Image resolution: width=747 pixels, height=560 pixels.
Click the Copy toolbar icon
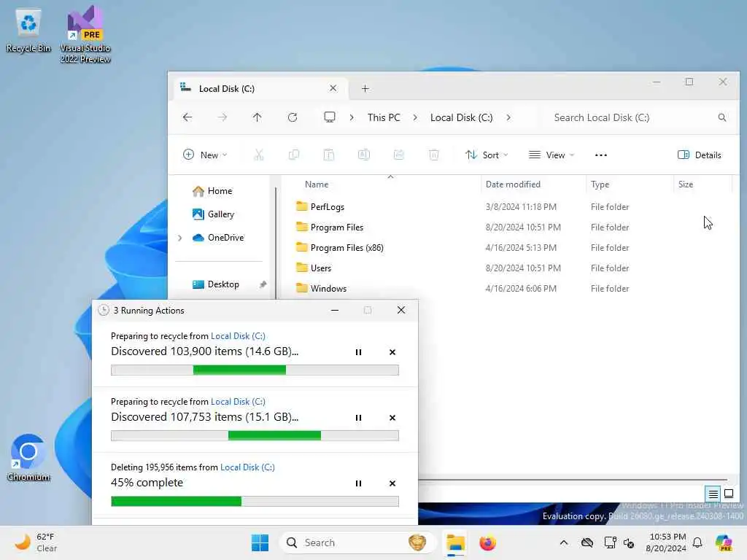[x=294, y=155]
